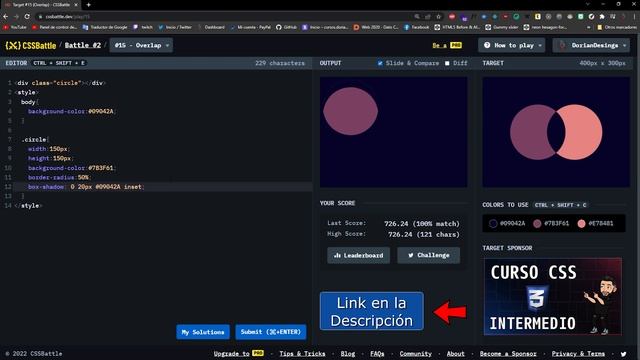Screen dimensions: 640x360
Task: Click the Curso CSS Intermedio sponsor banner
Action: (x=553, y=297)
